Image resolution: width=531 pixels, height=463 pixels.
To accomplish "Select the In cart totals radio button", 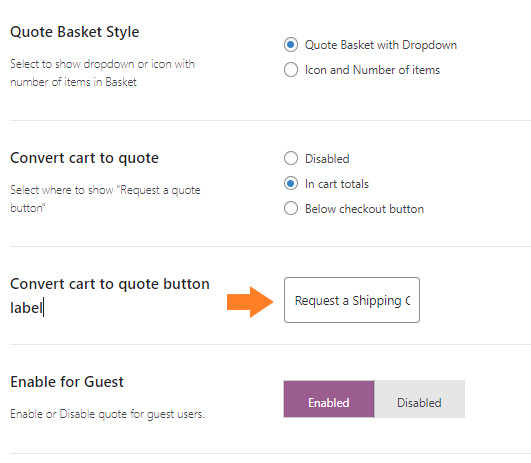I will pos(291,184).
